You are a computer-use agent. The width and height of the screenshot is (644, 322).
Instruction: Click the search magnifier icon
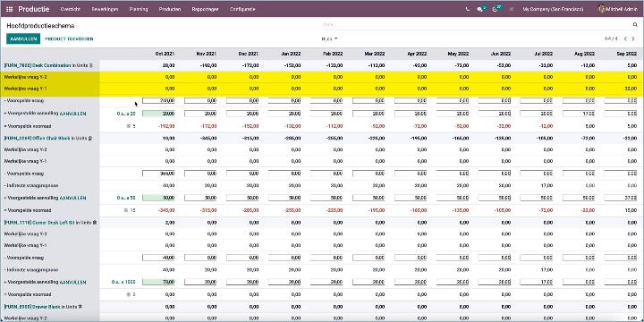635,25
